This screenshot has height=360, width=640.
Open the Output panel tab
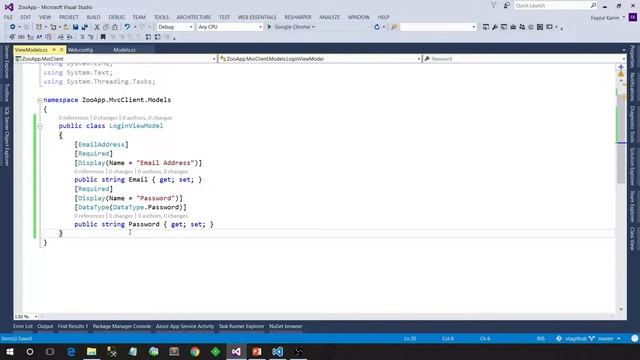coord(45,326)
